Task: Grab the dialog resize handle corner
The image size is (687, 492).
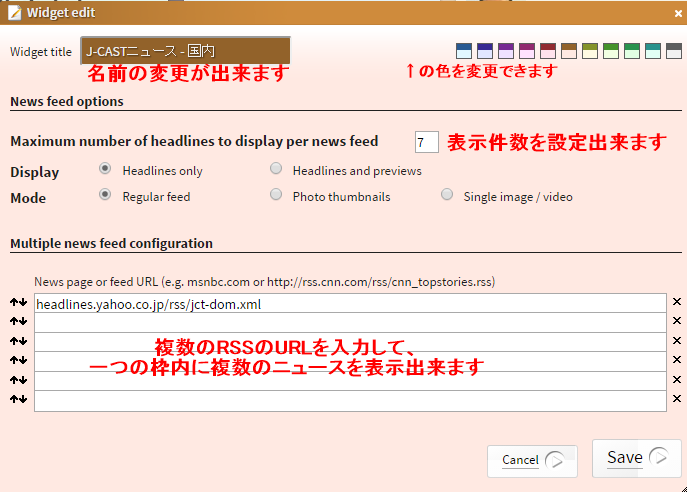Action: click(x=683, y=489)
